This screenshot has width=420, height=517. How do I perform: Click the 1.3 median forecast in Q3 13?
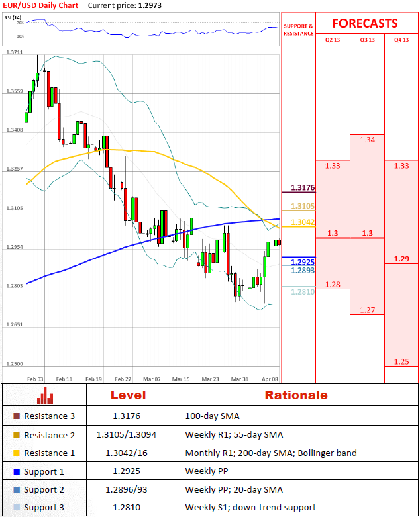pyautogui.click(x=367, y=234)
